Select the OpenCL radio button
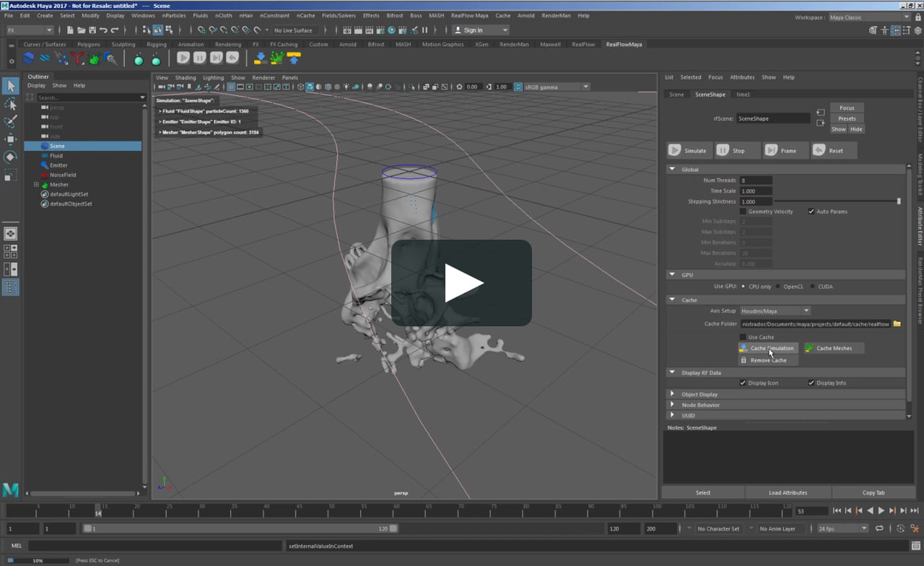The height and width of the screenshot is (566, 924). (x=778, y=287)
